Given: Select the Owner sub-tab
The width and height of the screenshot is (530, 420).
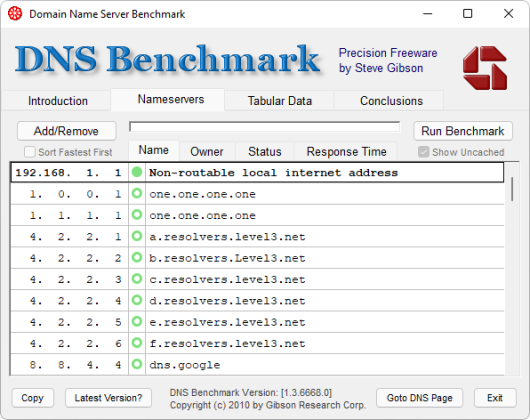Looking at the screenshot, I should pyautogui.click(x=207, y=151).
